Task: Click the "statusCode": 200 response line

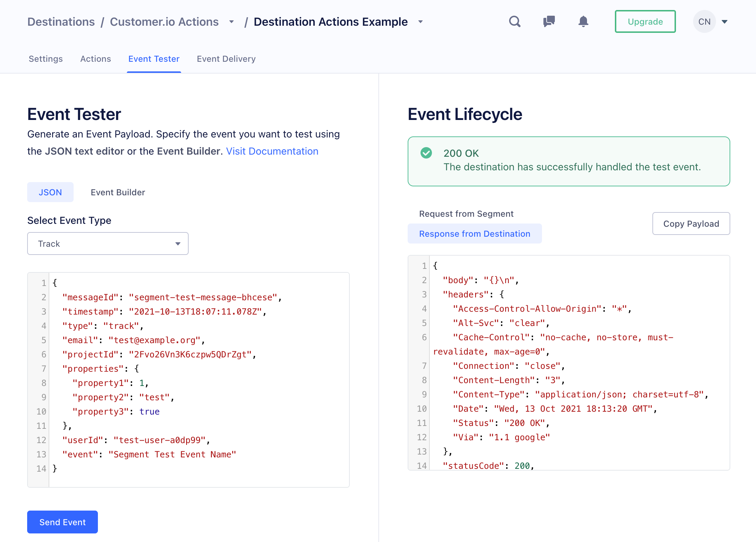Action: (488, 466)
